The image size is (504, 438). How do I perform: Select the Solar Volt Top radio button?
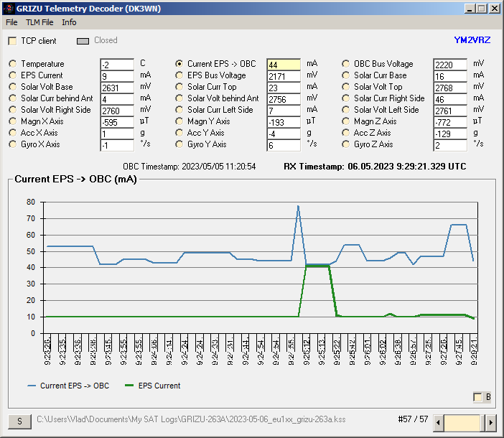[345, 87]
